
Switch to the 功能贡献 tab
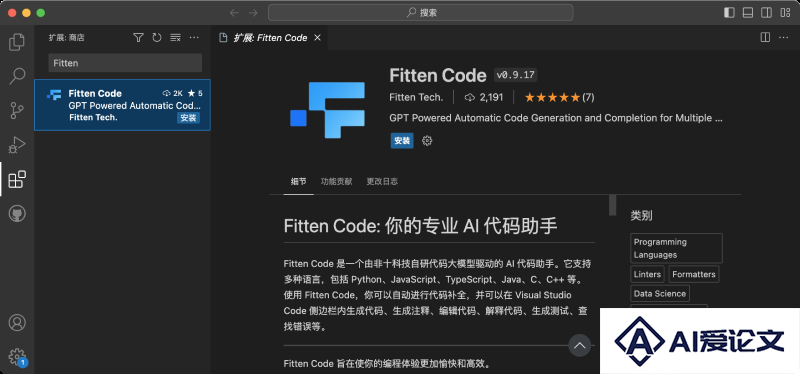click(336, 181)
